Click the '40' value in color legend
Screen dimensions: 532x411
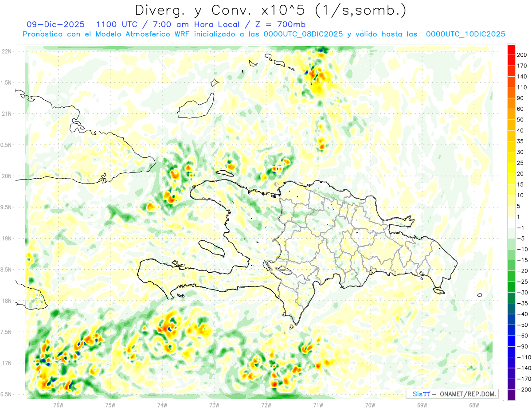[520, 130]
